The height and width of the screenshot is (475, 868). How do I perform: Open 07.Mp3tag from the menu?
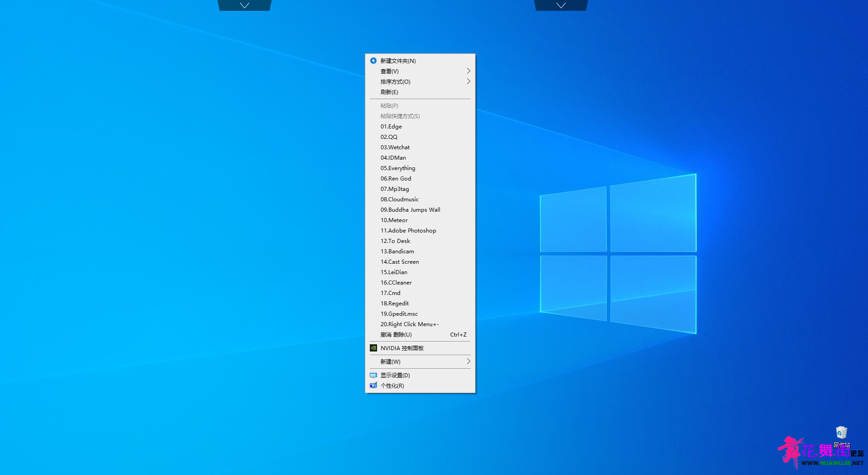(420, 189)
